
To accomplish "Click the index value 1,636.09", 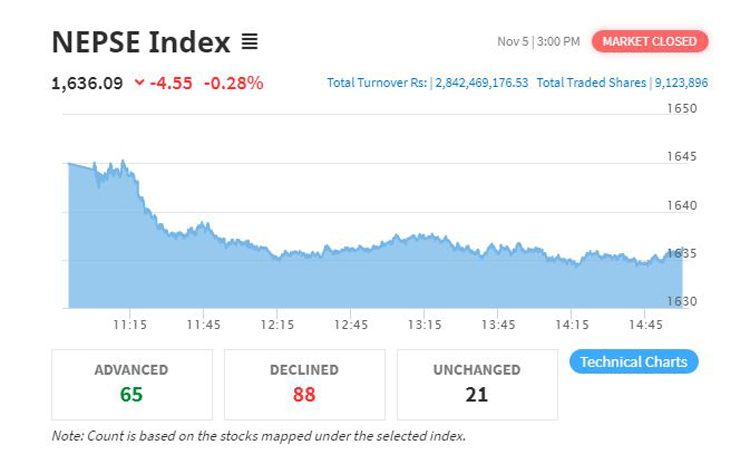I will pos(87,83).
